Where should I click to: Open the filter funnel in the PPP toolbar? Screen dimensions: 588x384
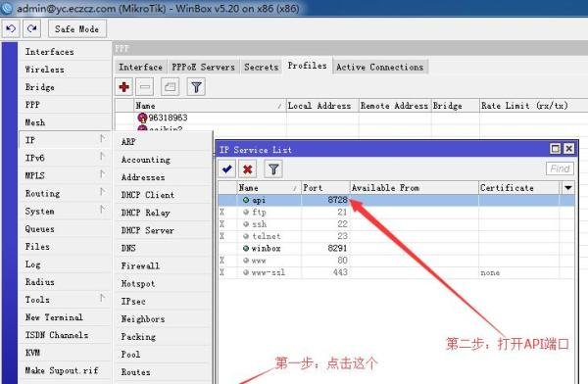point(196,87)
